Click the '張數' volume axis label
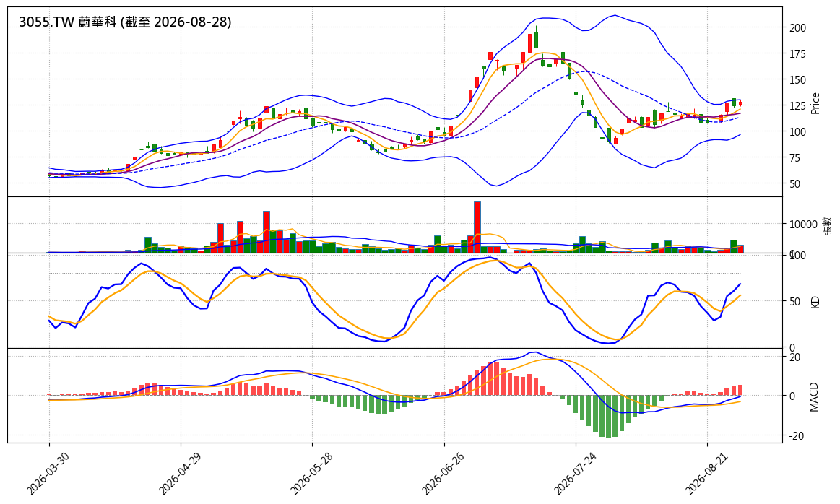This screenshot has width=840, height=504. [x=828, y=225]
